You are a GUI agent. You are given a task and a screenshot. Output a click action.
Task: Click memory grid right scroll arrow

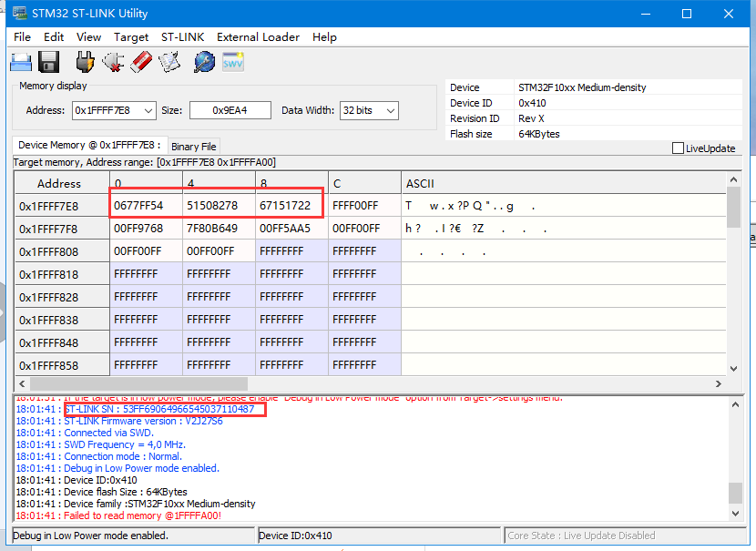(x=719, y=383)
